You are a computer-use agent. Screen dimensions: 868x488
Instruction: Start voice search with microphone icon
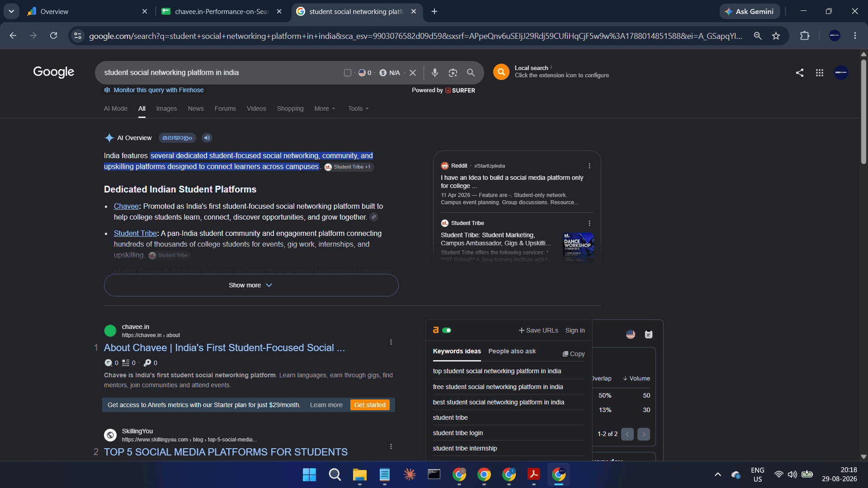pos(434,73)
